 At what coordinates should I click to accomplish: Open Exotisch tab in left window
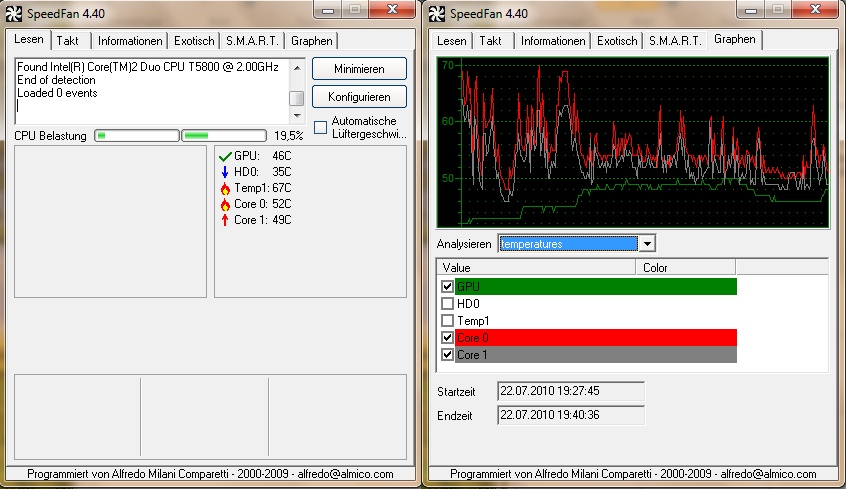(x=194, y=41)
